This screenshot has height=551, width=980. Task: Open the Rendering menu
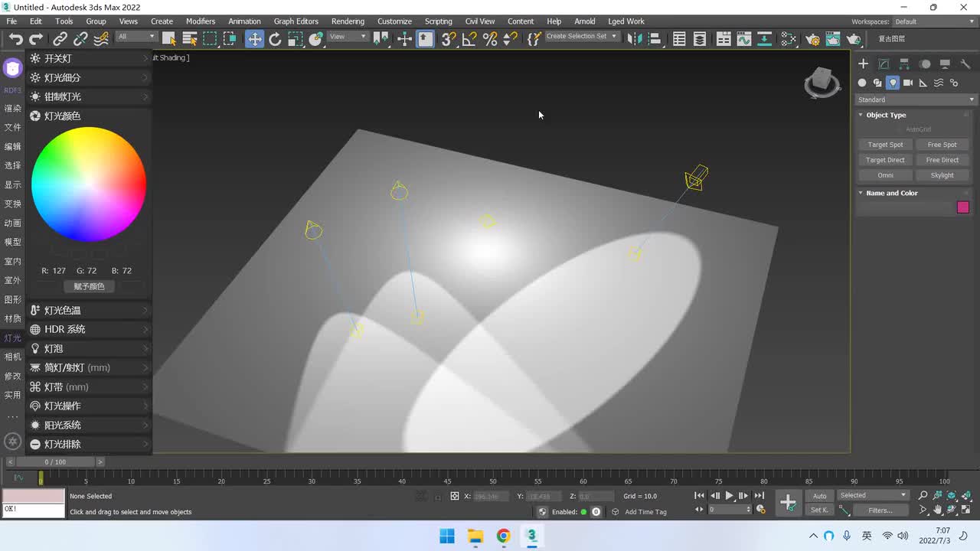(x=348, y=21)
